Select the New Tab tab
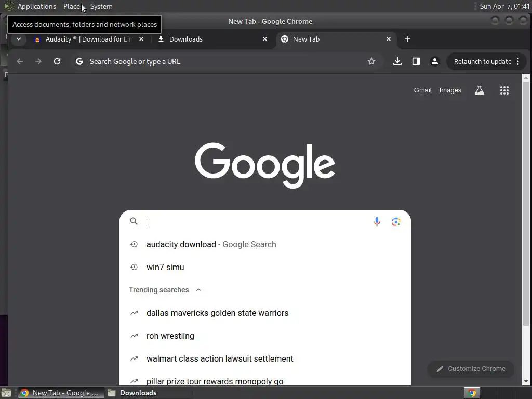Viewport: 532px width, 399px height. click(337, 39)
